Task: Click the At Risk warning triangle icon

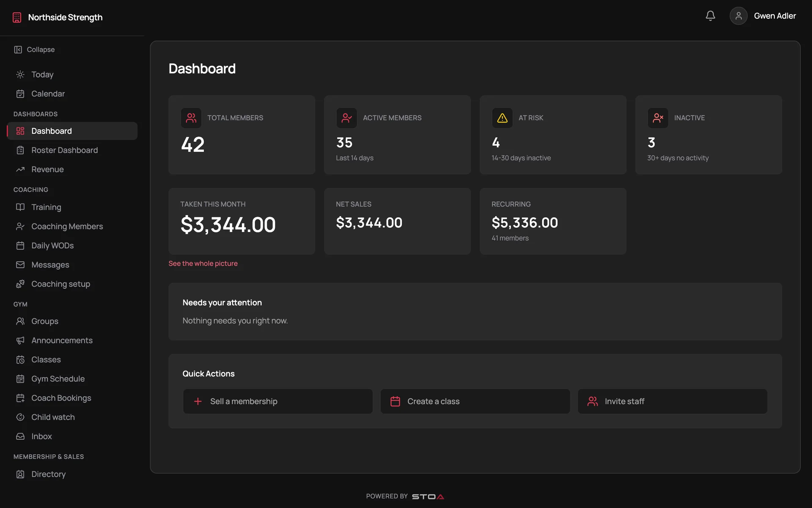Action: [502, 118]
